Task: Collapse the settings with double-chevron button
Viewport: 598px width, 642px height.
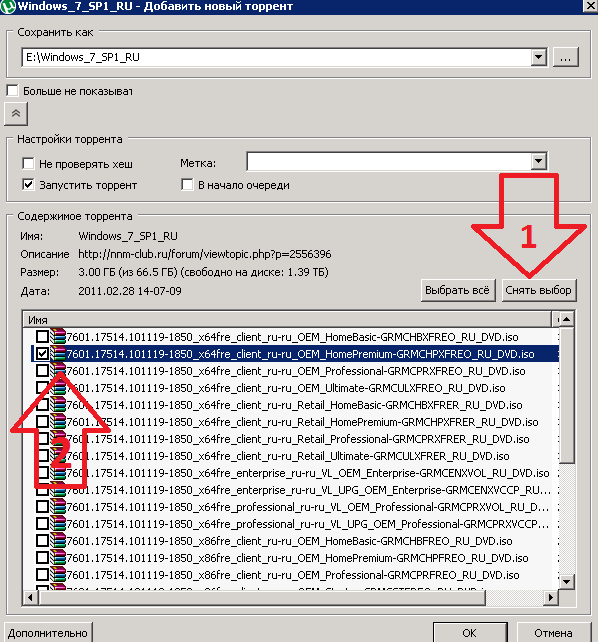Action: point(16,113)
